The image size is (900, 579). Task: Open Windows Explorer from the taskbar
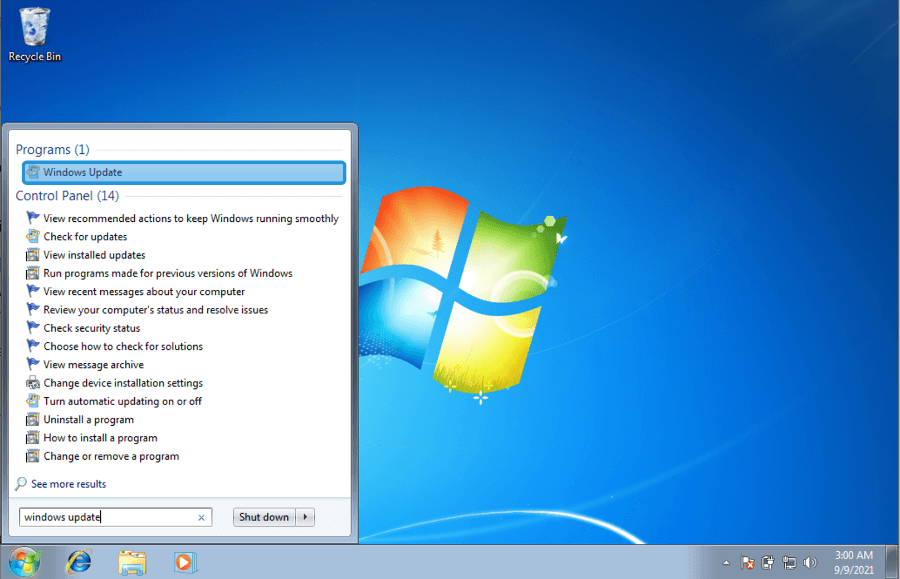coord(132,562)
